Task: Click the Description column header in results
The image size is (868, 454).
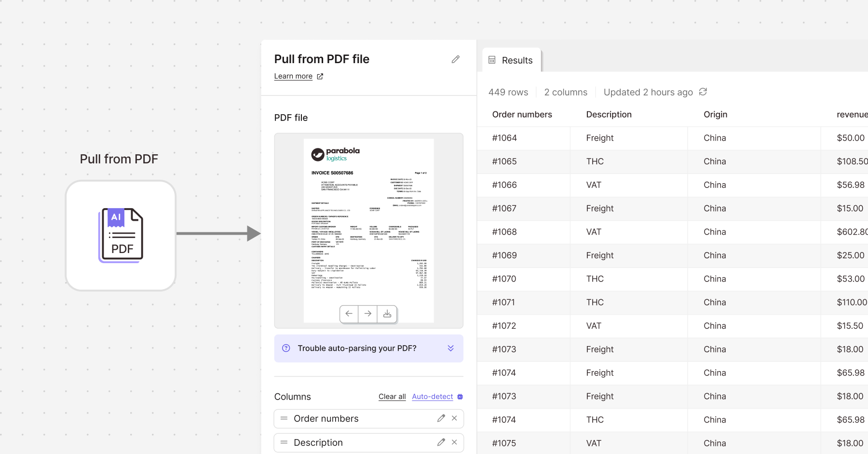Action: click(x=609, y=115)
